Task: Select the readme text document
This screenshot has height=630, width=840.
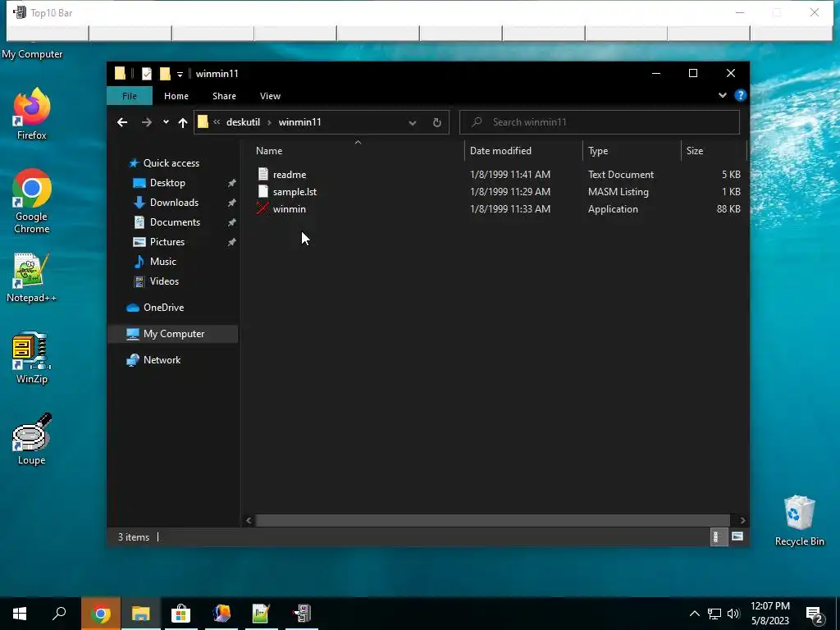Action: pyautogui.click(x=290, y=175)
